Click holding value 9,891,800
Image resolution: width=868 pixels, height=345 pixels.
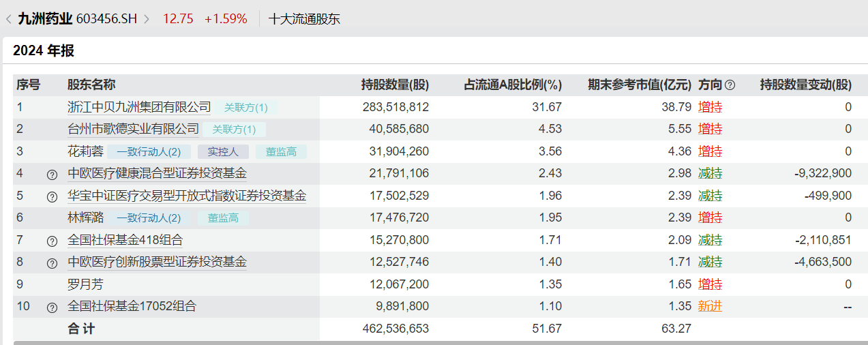pos(402,306)
